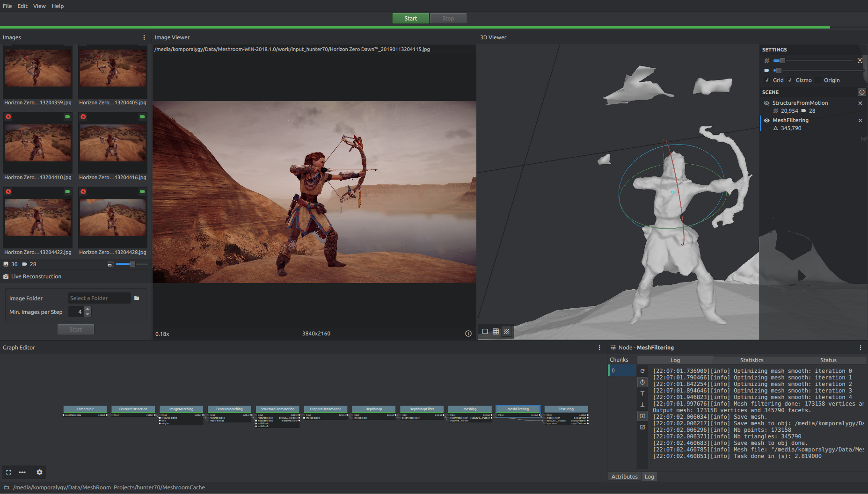
Task: Open the Images panel options menu
Action: pos(144,37)
